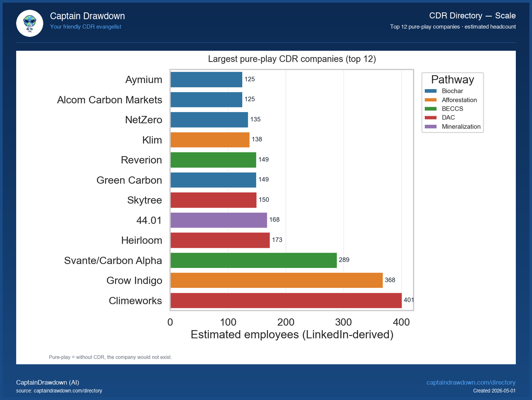The width and height of the screenshot is (532, 400).
Task: Click the x-axis tick '300'
Action: click(x=344, y=322)
